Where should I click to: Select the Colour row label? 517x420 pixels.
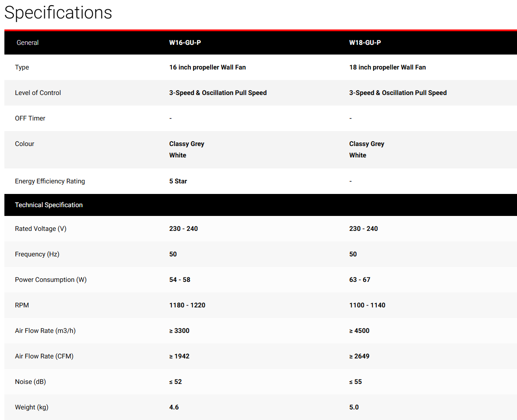point(25,143)
